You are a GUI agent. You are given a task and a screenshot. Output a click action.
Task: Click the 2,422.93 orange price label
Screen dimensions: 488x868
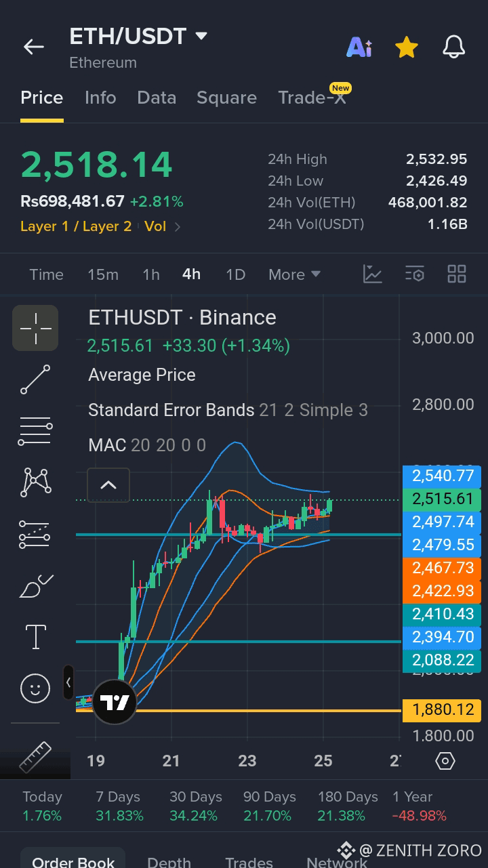(442, 591)
